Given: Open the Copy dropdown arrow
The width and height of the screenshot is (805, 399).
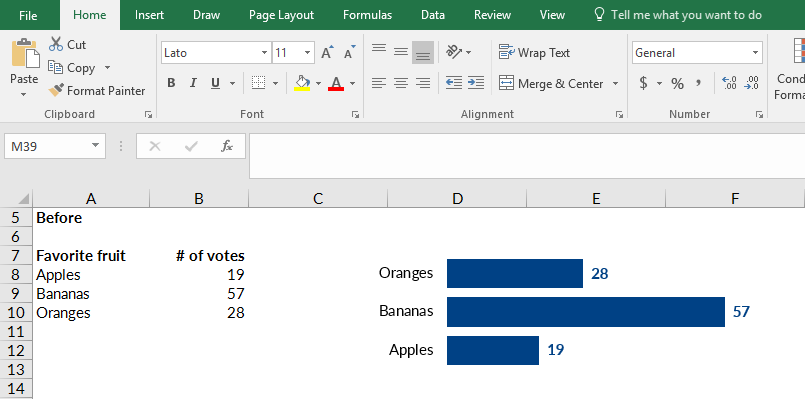Looking at the screenshot, I should tap(107, 68).
